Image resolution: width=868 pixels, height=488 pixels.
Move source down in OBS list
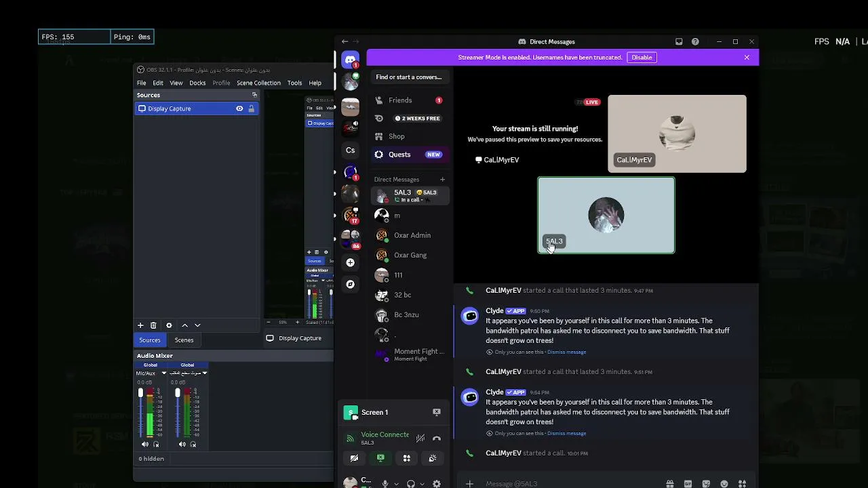[197, 325]
